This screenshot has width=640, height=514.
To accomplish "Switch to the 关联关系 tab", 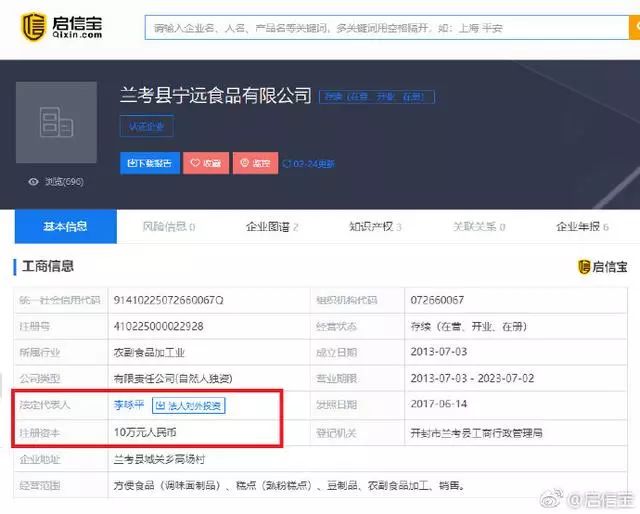I will (x=479, y=227).
